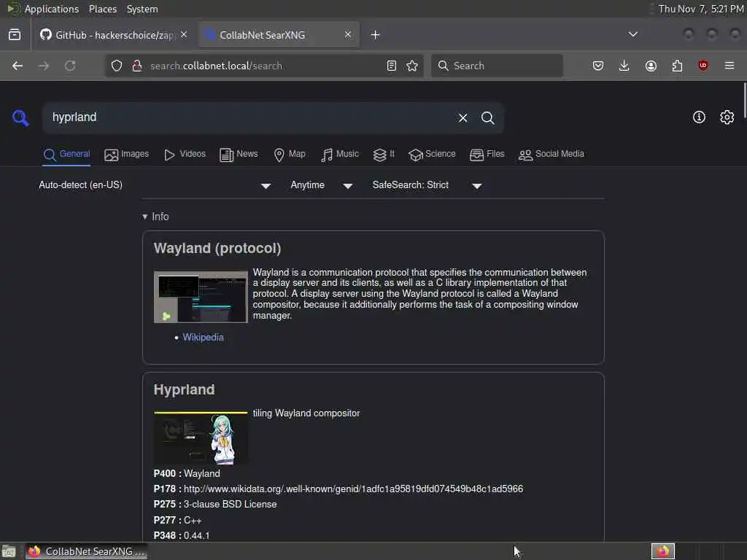Viewport: 747px width, 560px height.
Task: Switch to It category
Action: [x=384, y=155]
